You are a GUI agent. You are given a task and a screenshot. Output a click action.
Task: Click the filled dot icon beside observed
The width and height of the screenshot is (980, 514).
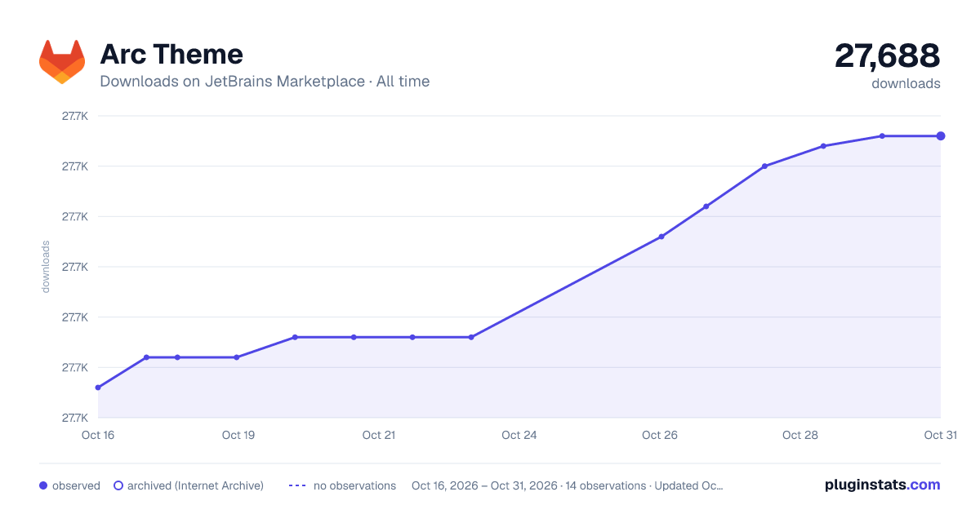[43, 485]
